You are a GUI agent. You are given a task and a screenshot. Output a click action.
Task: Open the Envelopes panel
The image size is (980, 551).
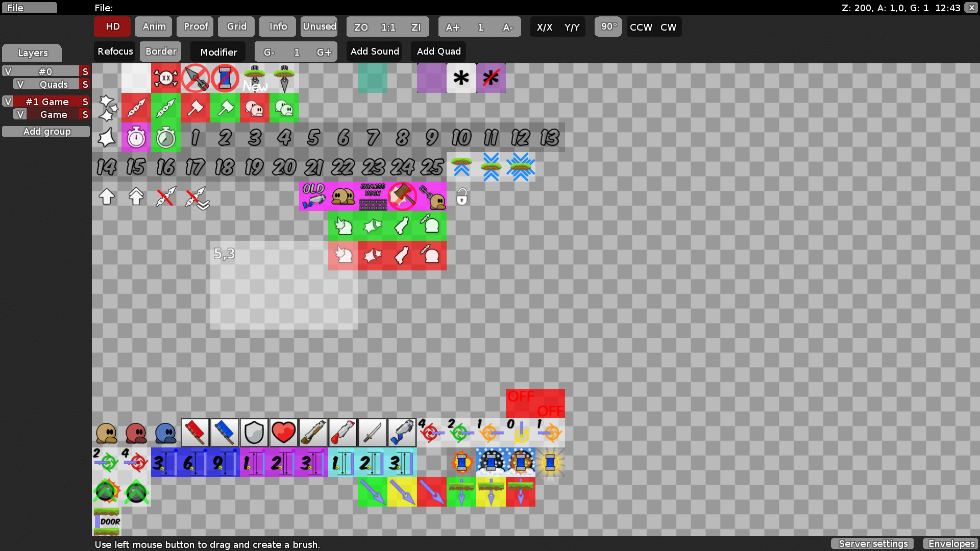tap(951, 543)
